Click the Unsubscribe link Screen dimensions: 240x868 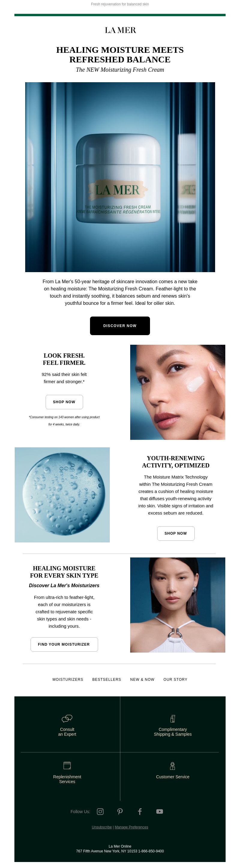point(101,827)
